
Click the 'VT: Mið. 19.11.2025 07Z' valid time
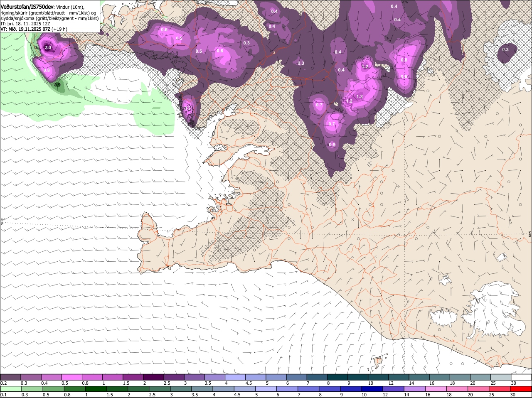25,29
